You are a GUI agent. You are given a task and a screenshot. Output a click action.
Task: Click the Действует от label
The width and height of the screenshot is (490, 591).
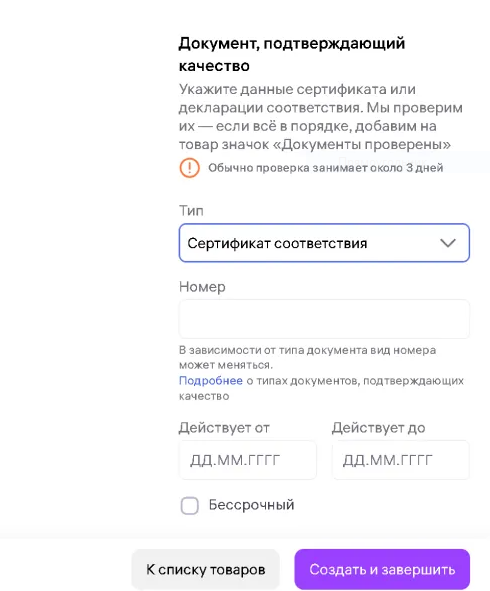[224, 428]
